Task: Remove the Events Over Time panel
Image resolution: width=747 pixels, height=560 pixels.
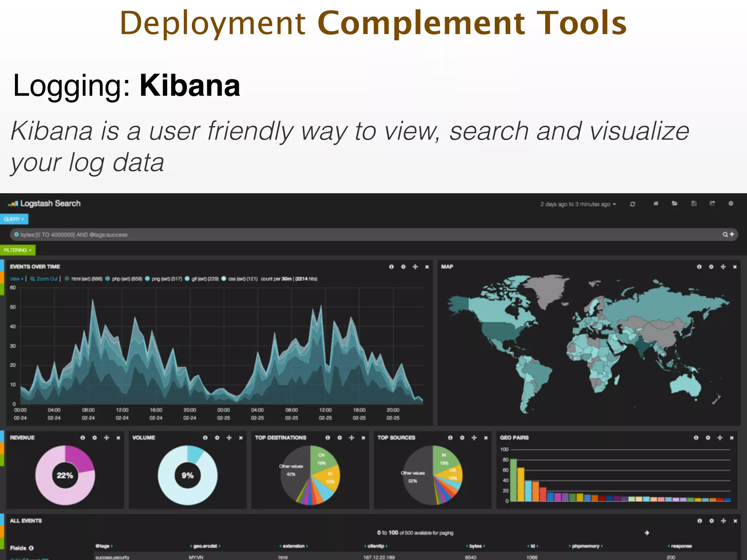Action: point(427,267)
